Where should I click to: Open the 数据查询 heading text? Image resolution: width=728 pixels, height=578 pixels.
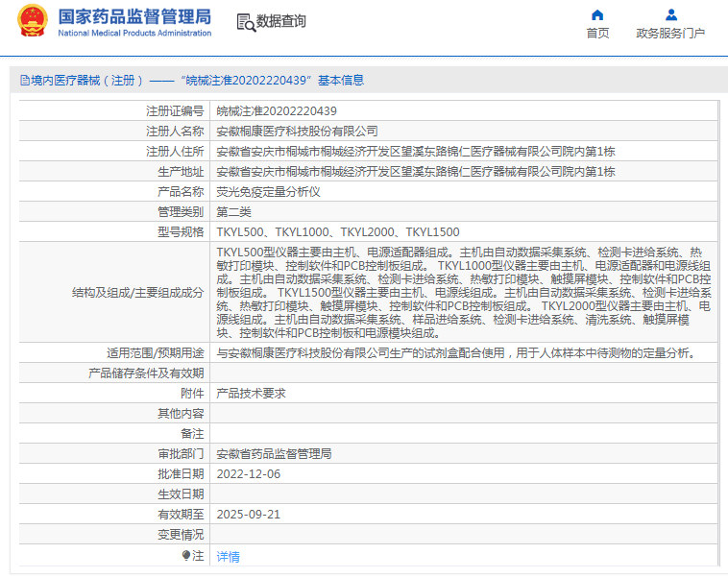pyautogui.click(x=281, y=21)
